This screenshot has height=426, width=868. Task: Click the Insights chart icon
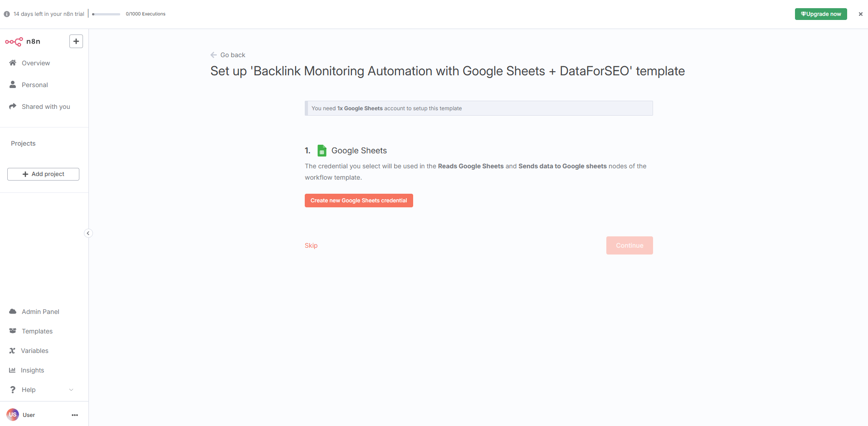pyautogui.click(x=12, y=370)
